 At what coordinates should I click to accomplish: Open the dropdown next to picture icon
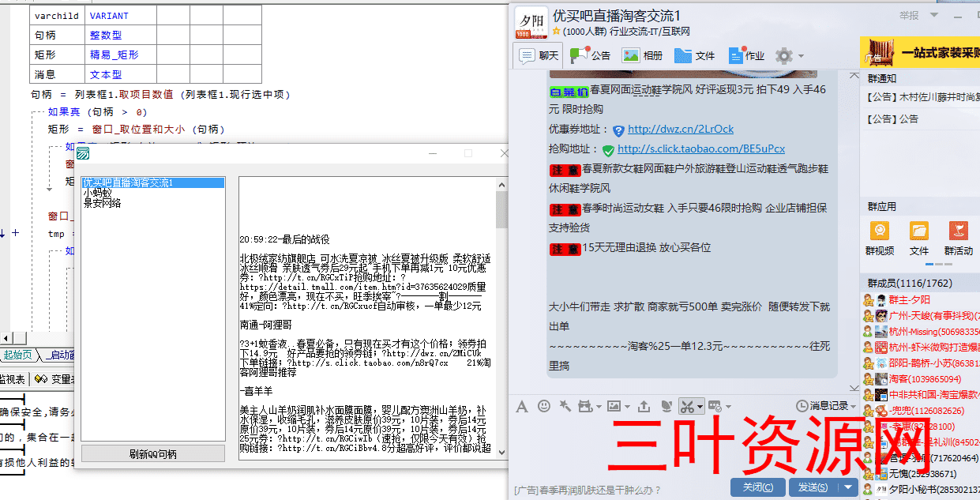pos(626,407)
